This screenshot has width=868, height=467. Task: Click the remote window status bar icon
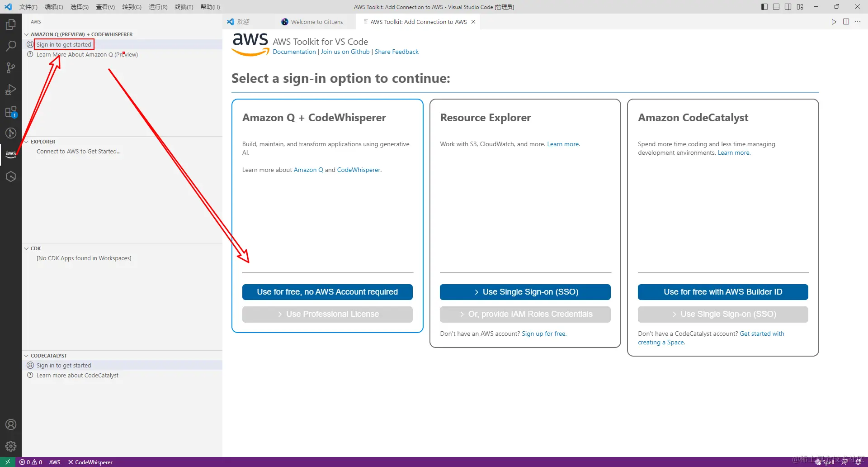(x=8, y=462)
